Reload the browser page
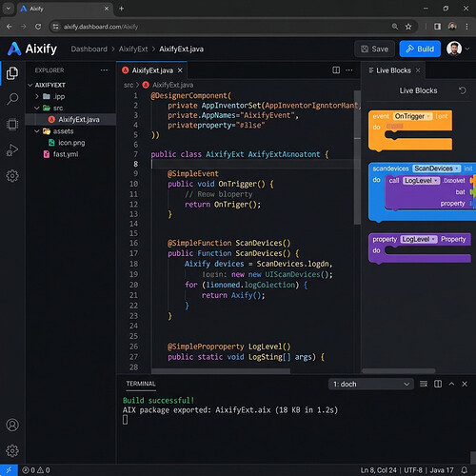 [x=38, y=27]
